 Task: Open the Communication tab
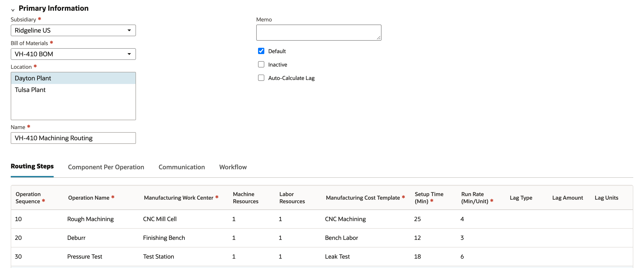click(182, 167)
